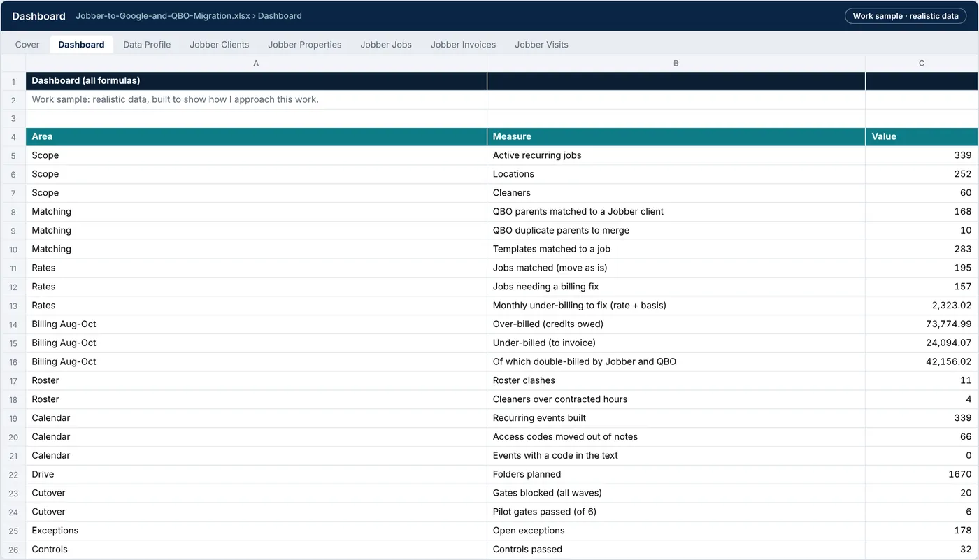979x560 pixels.
Task: Select 'Jobs needing a billing fix' cell
Action: tap(676, 287)
